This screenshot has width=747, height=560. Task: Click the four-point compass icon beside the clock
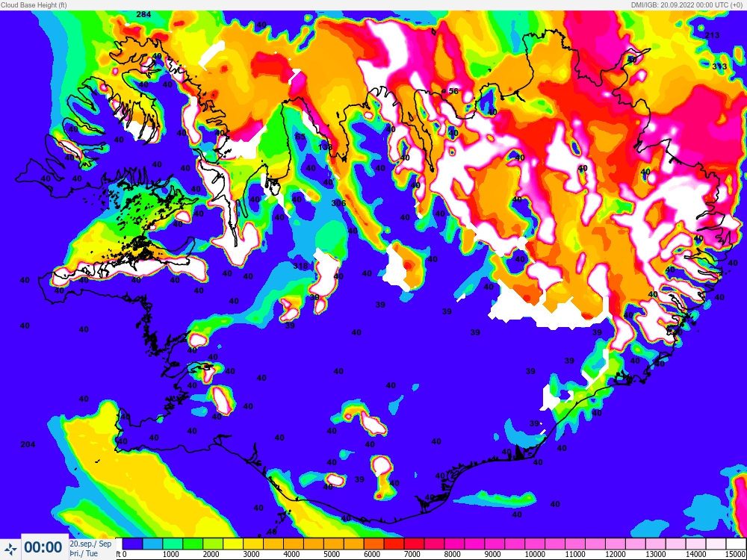[x=10, y=547]
